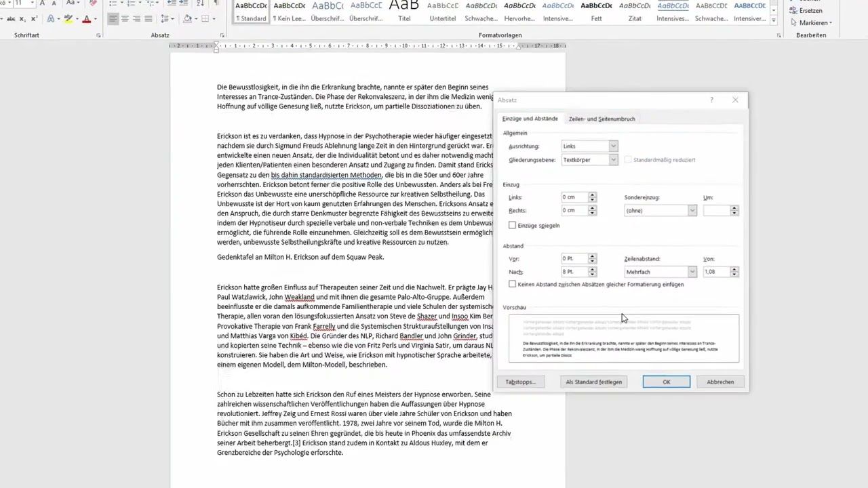
Task: Click the Vorschau preview box
Action: [x=624, y=338]
